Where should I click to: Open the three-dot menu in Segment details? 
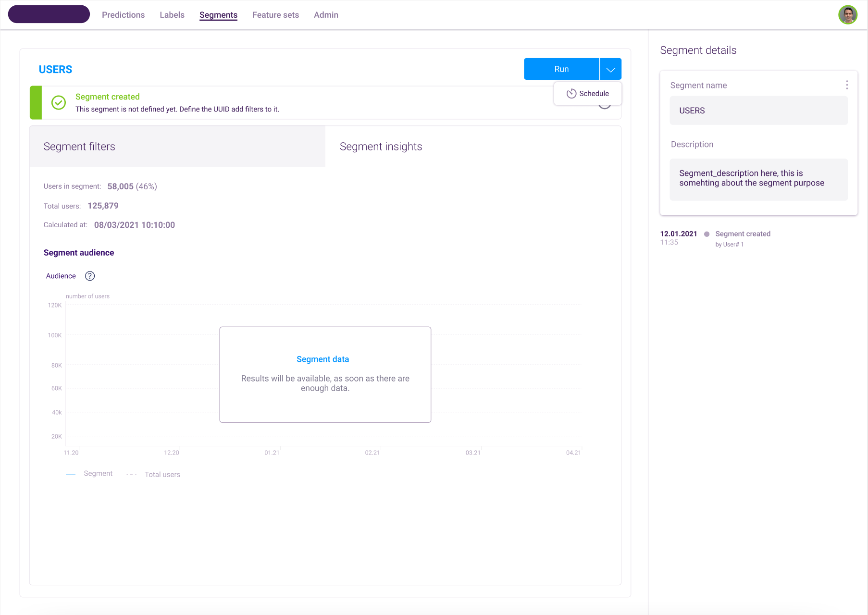click(x=846, y=85)
